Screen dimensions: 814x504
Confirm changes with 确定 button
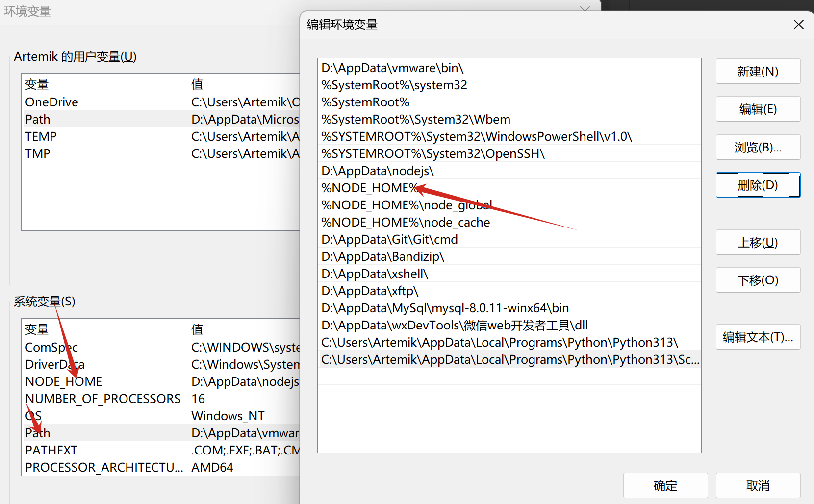(665, 486)
